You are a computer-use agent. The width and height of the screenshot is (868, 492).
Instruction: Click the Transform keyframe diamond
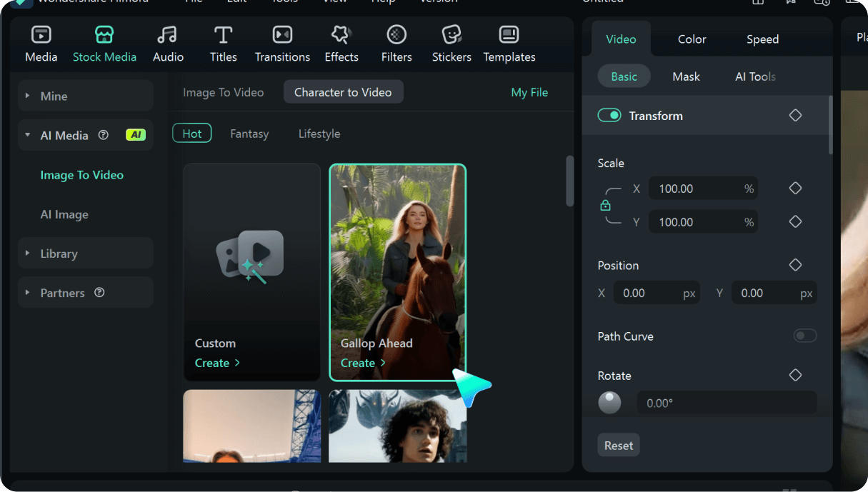click(x=795, y=116)
